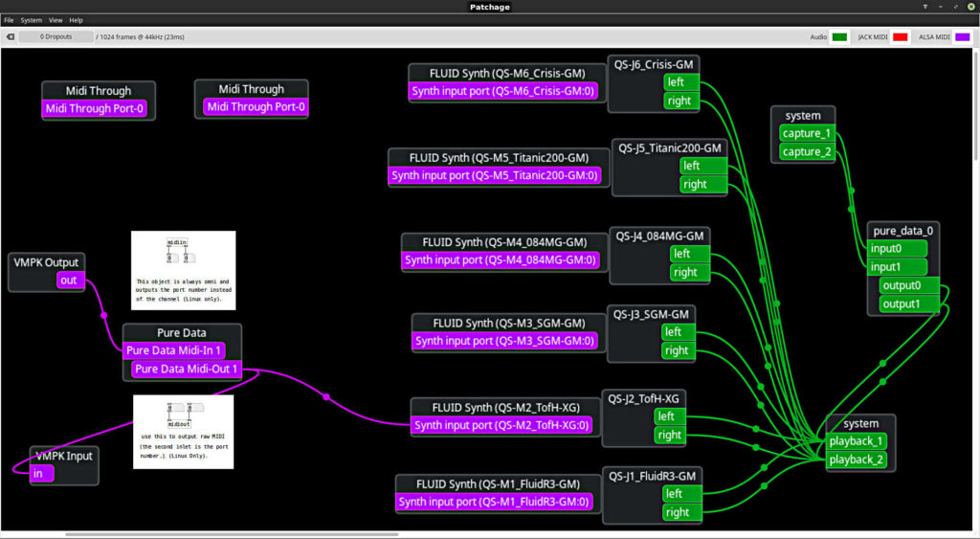Open the View menu

click(x=56, y=20)
